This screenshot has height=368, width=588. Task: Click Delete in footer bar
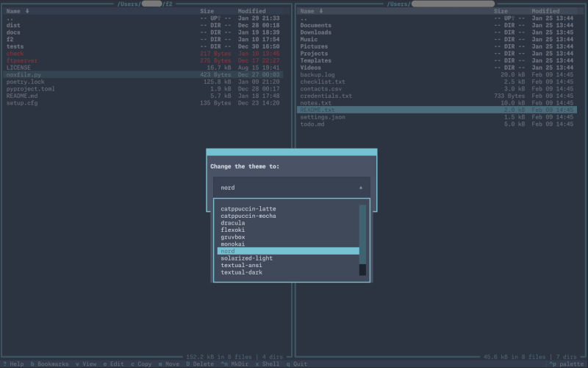pyautogui.click(x=200, y=364)
